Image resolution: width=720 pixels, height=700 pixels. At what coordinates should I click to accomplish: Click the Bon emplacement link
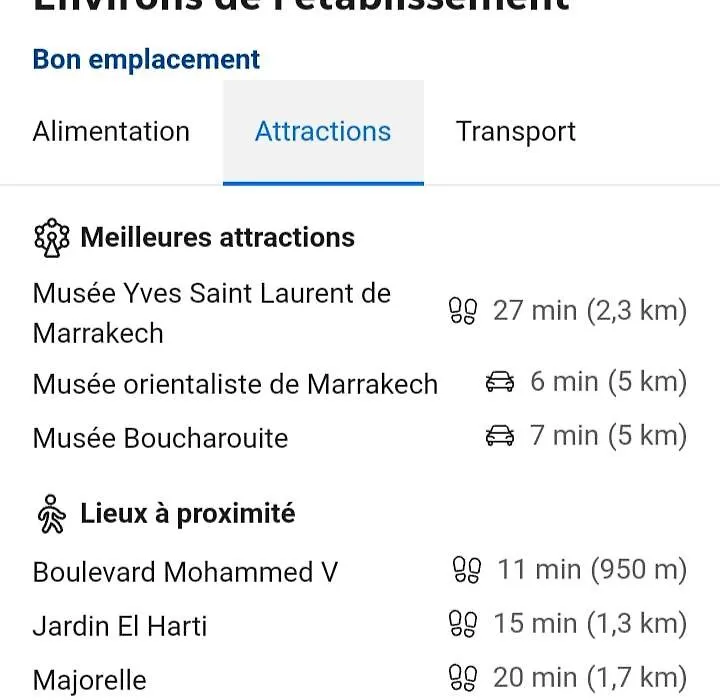(146, 59)
